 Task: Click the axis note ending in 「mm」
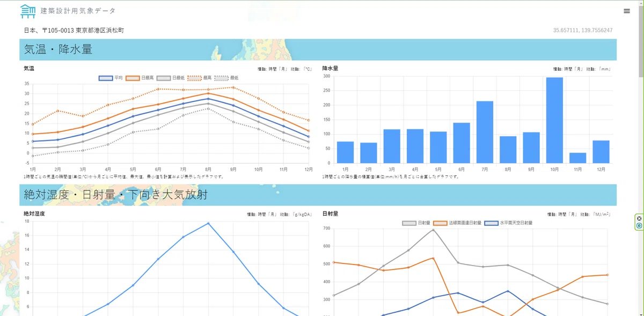click(582, 69)
